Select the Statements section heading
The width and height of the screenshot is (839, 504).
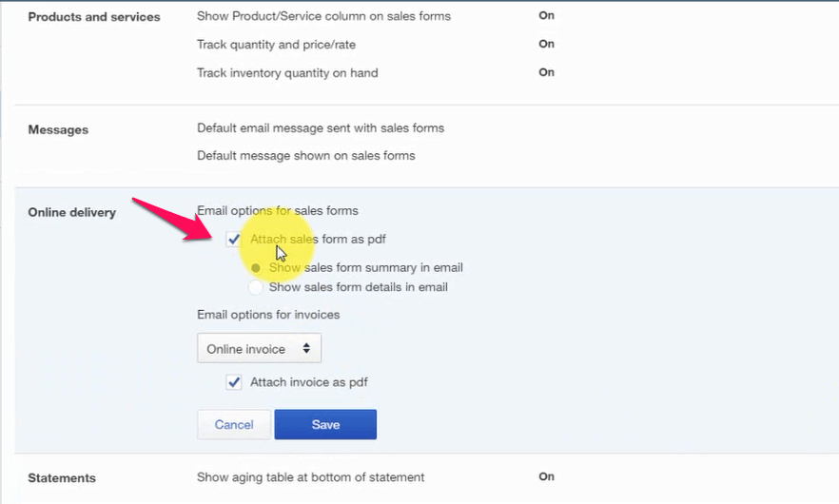click(62, 478)
